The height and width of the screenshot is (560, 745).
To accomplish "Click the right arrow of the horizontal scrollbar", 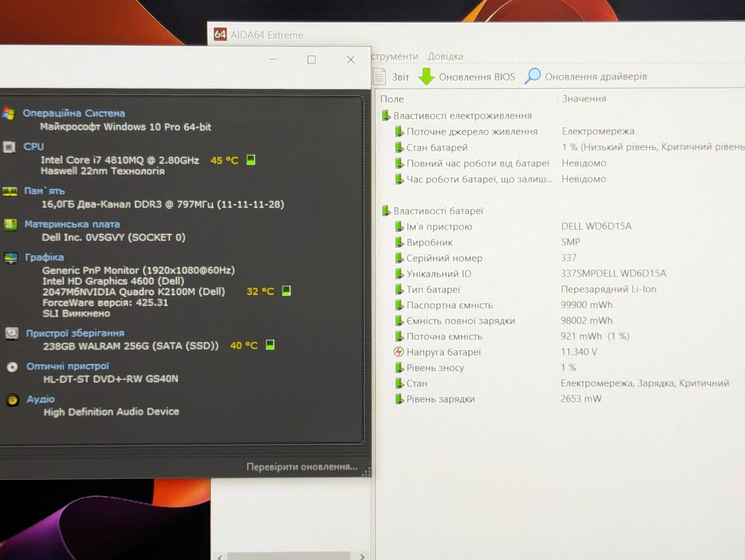I will [x=363, y=557].
